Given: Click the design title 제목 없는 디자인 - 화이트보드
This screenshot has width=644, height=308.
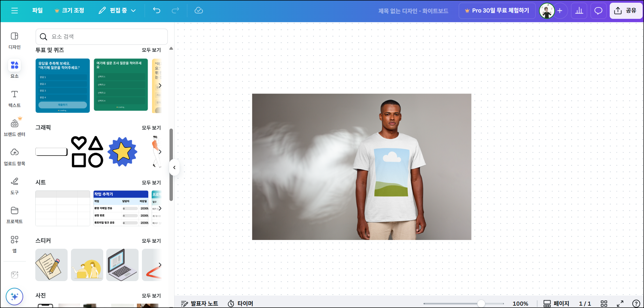Looking at the screenshot, I should 413,11.
